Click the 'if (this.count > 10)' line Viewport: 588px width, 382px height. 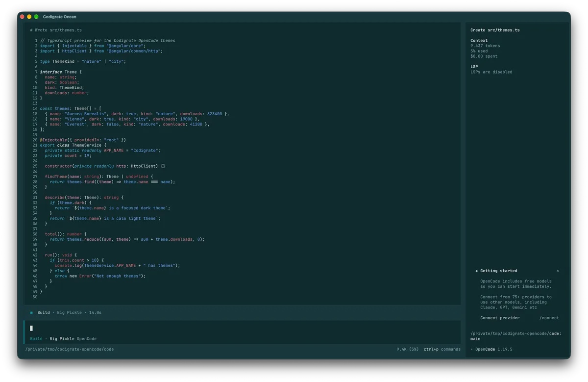pyautogui.click(x=77, y=260)
